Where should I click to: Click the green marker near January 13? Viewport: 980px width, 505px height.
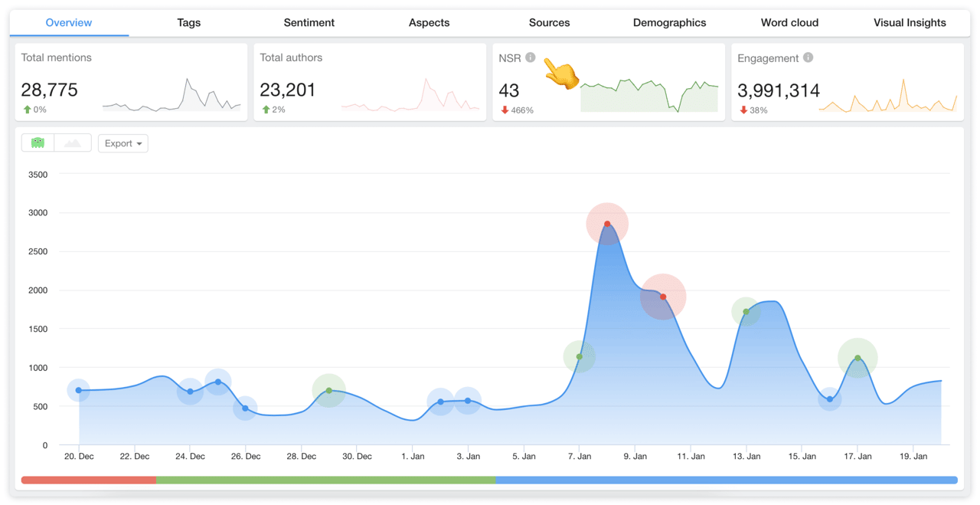tap(746, 311)
